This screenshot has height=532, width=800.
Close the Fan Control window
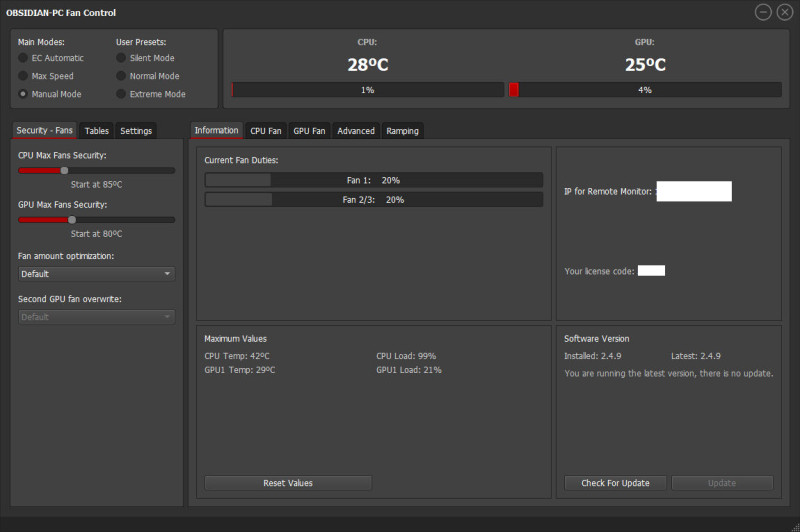click(784, 12)
